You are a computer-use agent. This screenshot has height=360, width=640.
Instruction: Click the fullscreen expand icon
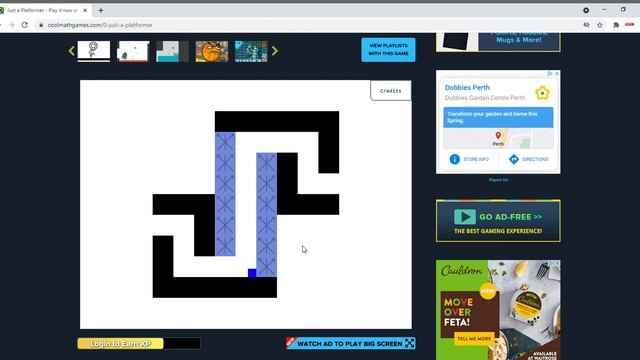point(409,343)
